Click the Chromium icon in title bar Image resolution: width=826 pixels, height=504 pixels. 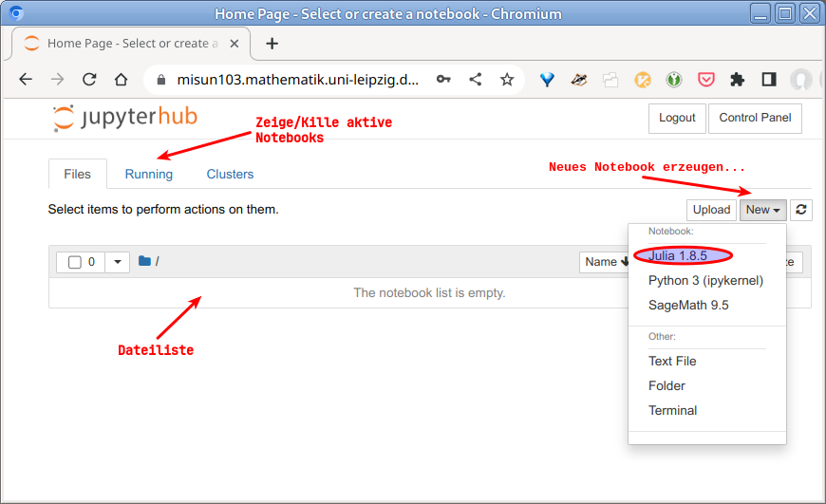tap(16, 12)
